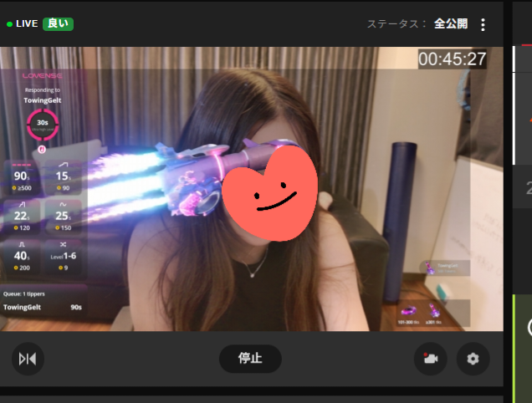The width and height of the screenshot is (532, 403).
Task: Open the three-dot more options menu
Action: click(x=483, y=24)
